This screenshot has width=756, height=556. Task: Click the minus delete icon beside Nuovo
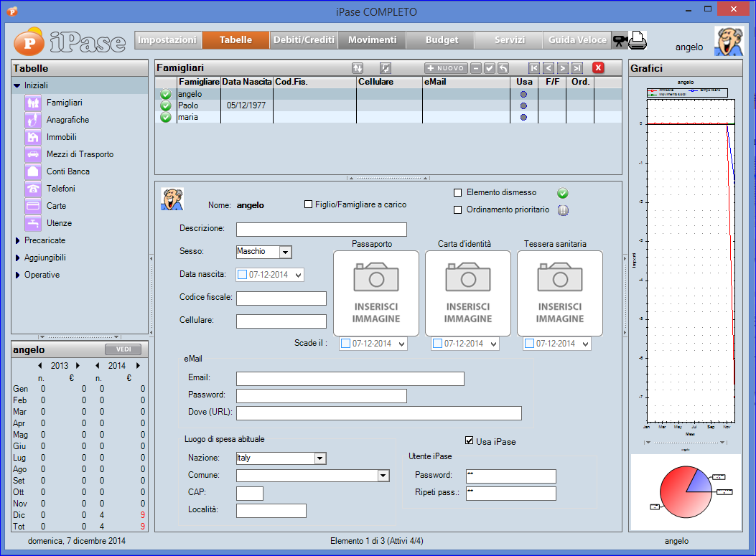pyautogui.click(x=476, y=68)
